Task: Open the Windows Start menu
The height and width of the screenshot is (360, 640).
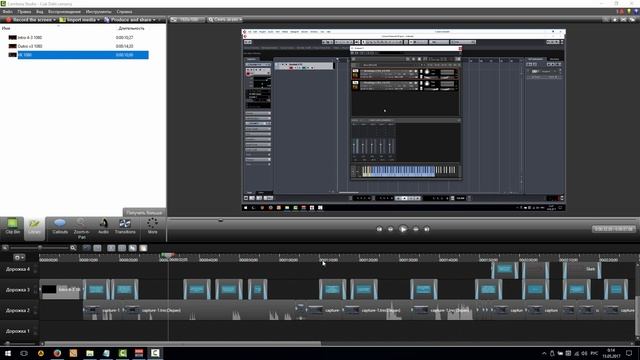Action: [x=7, y=353]
